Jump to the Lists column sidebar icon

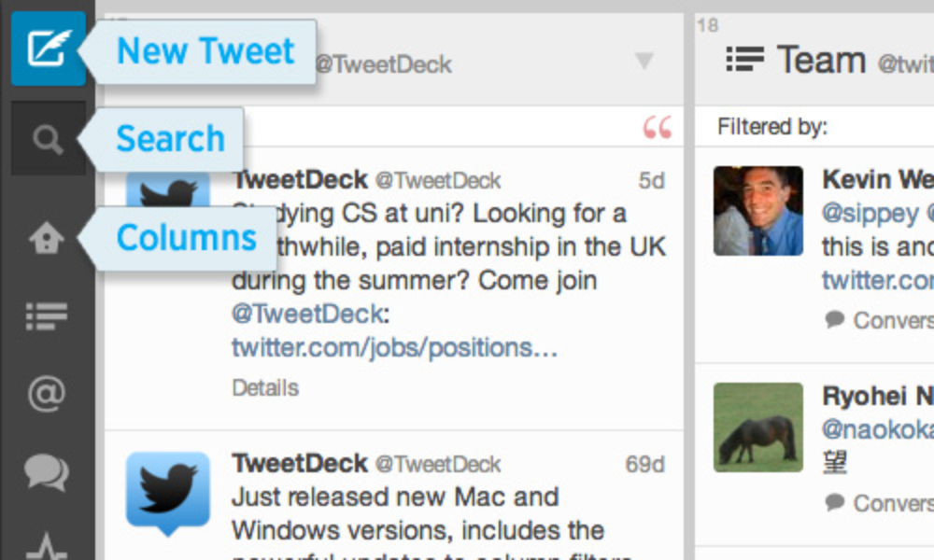tap(47, 317)
